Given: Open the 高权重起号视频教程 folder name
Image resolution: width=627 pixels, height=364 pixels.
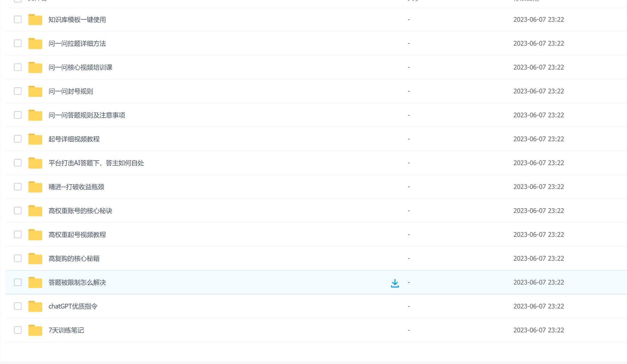Looking at the screenshot, I should [77, 235].
